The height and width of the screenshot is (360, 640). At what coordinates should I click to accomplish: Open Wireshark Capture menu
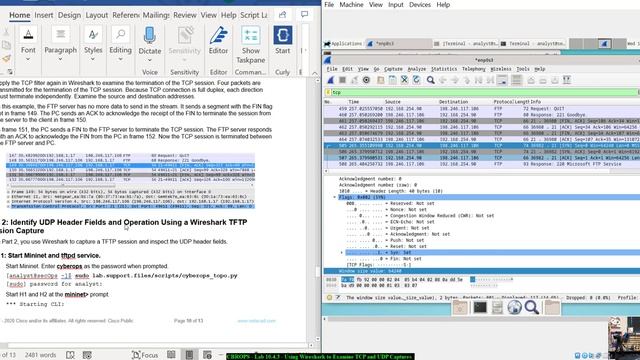[393, 69]
